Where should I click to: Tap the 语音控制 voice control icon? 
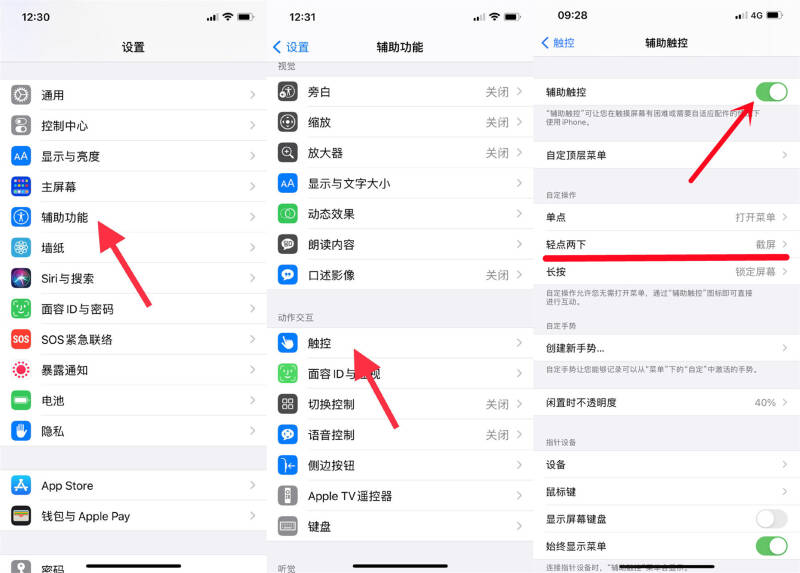coord(288,435)
